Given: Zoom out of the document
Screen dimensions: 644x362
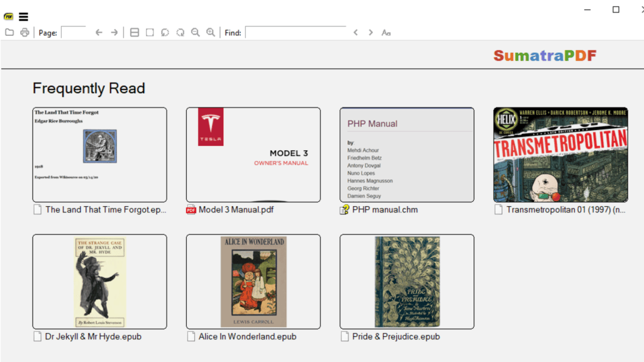Looking at the screenshot, I should tap(196, 32).
